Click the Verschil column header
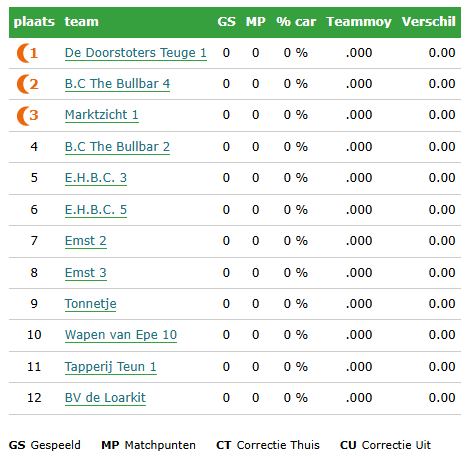 click(x=429, y=22)
